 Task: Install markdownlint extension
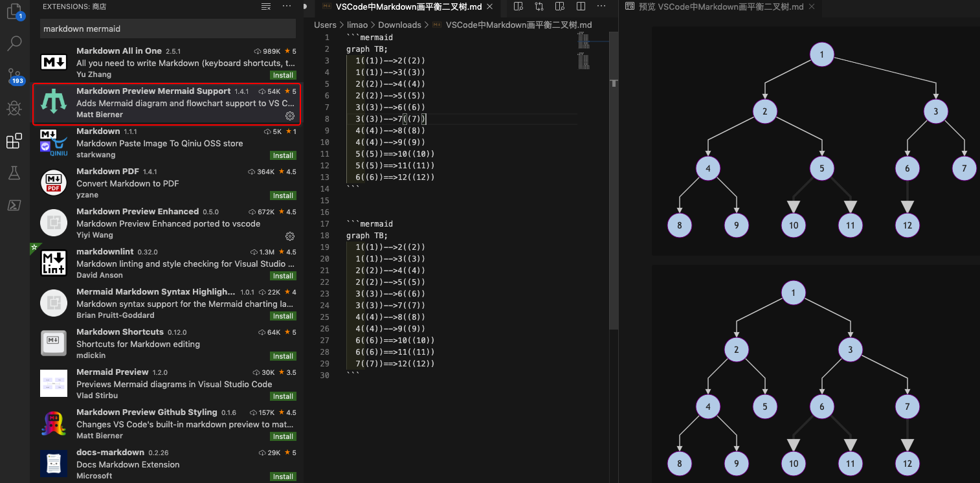click(283, 276)
